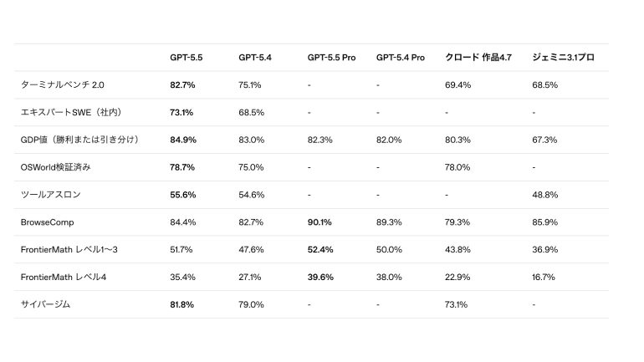644x362 pixels.
Task: Select the ターミナルベンチ 2.0 row label
Action: pos(63,85)
